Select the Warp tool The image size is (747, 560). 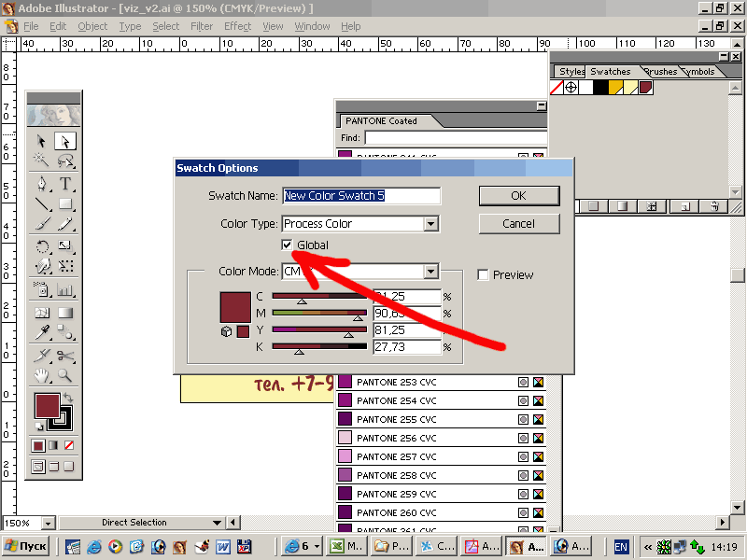coord(41,266)
